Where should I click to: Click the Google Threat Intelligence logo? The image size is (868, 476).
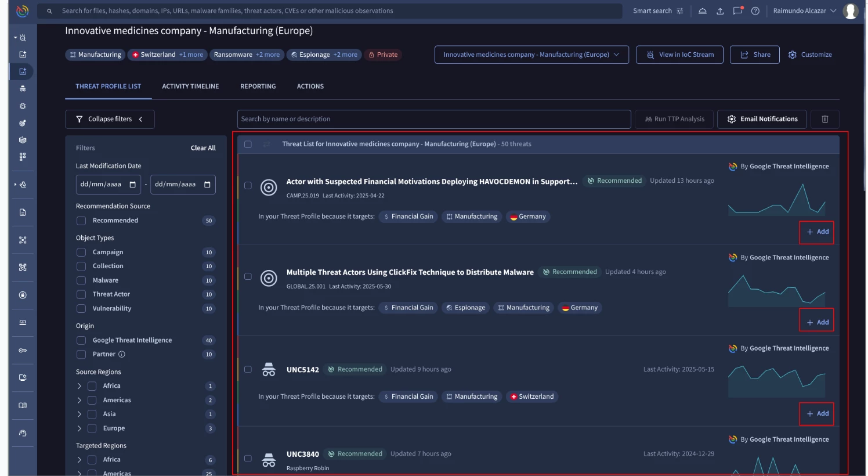click(x=23, y=11)
